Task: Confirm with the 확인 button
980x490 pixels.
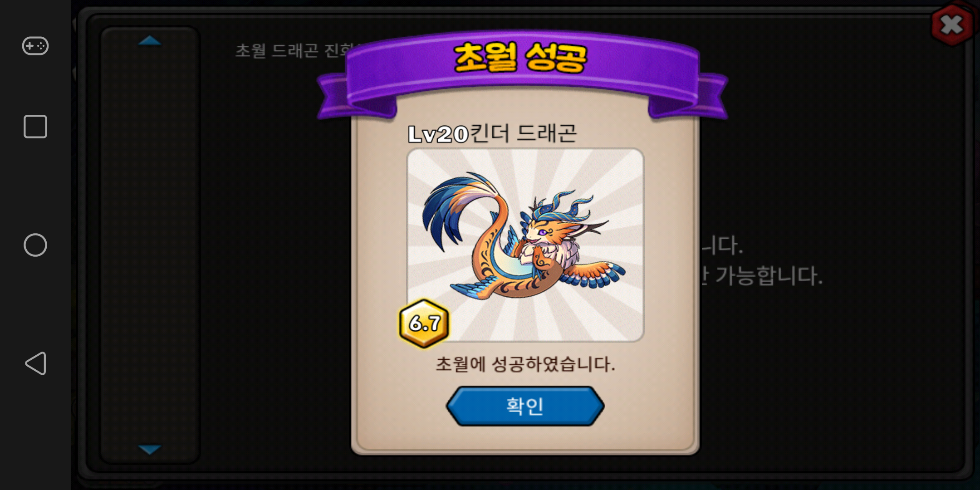Action: (x=525, y=406)
